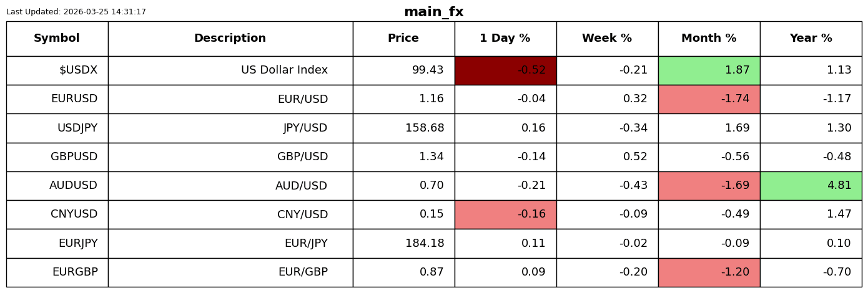Click the green 4.81 year cell
The height and width of the screenshot is (293, 868).
point(811,186)
